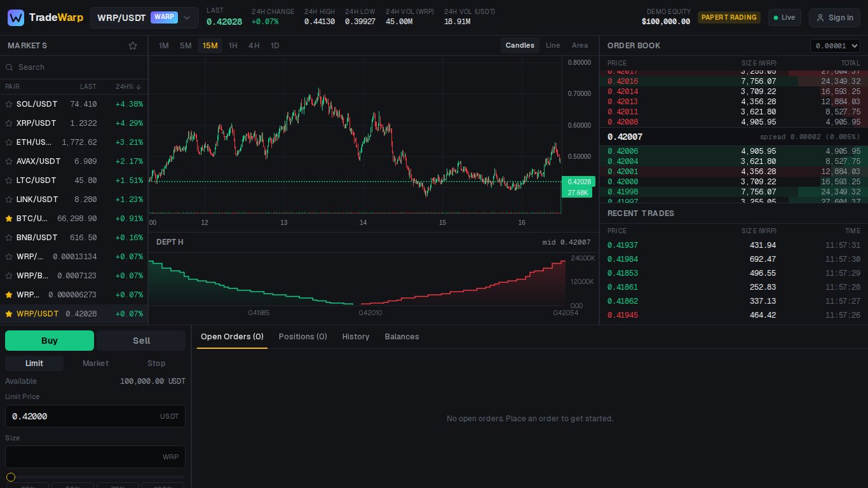Choose Market order type

(95, 363)
